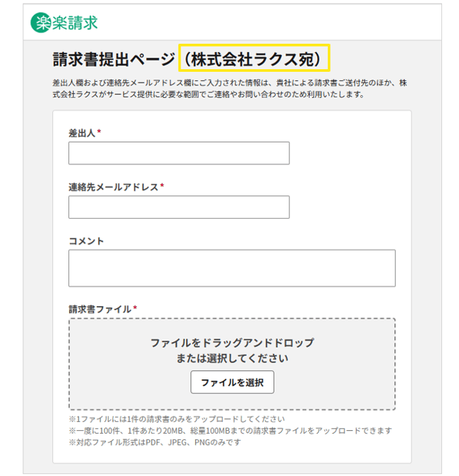Click the red asterisk next to 差出人
The height and width of the screenshot is (476, 459).
[99, 133]
